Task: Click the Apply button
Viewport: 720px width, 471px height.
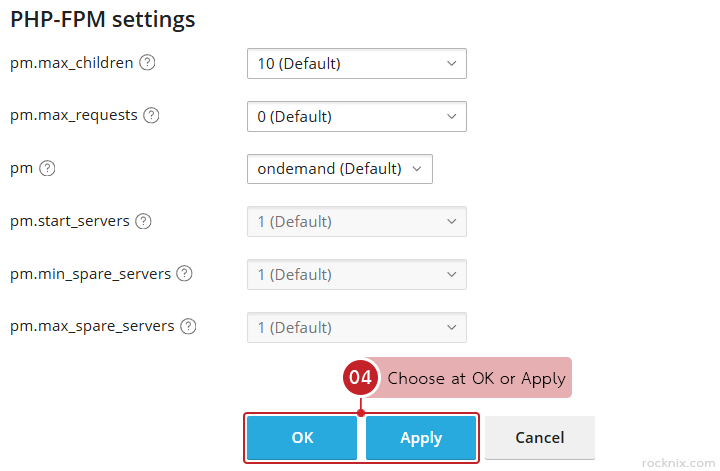Action: (421, 438)
